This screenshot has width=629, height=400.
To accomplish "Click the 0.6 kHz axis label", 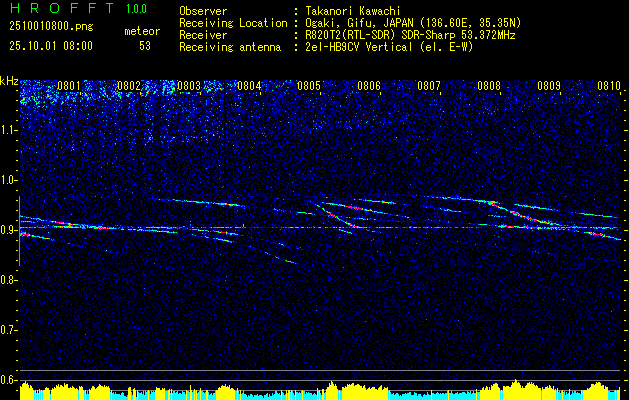I will [x=9, y=380].
